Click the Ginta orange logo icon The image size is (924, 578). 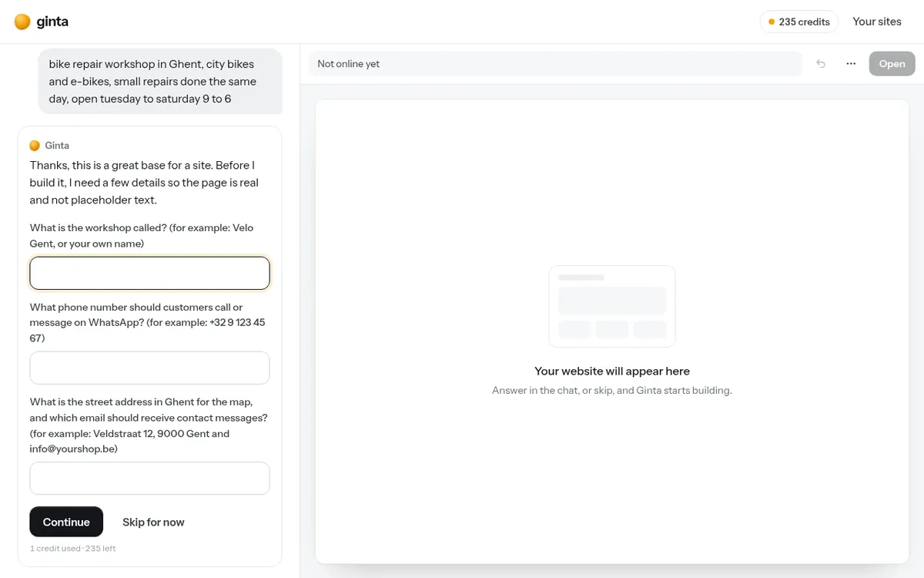coord(22,22)
